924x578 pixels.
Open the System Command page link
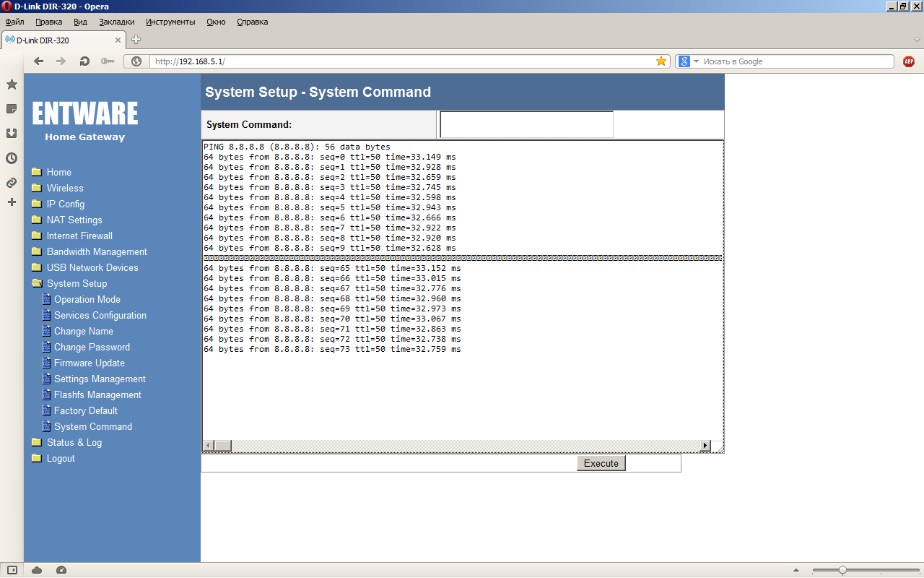point(93,426)
